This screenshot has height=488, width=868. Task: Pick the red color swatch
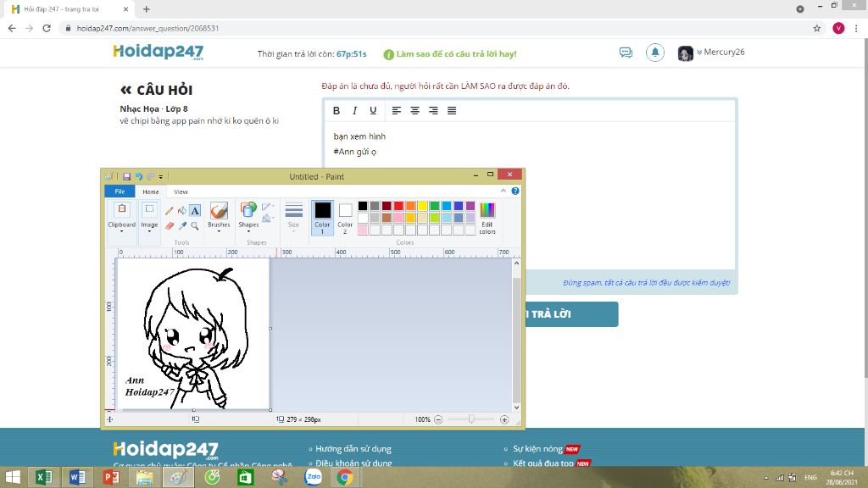pos(398,206)
